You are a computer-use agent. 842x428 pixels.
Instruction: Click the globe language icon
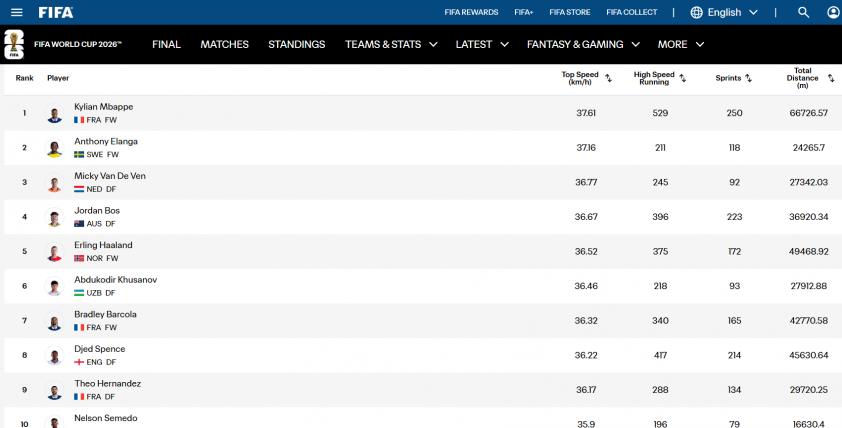pyautogui.click(x=696, y=12)
